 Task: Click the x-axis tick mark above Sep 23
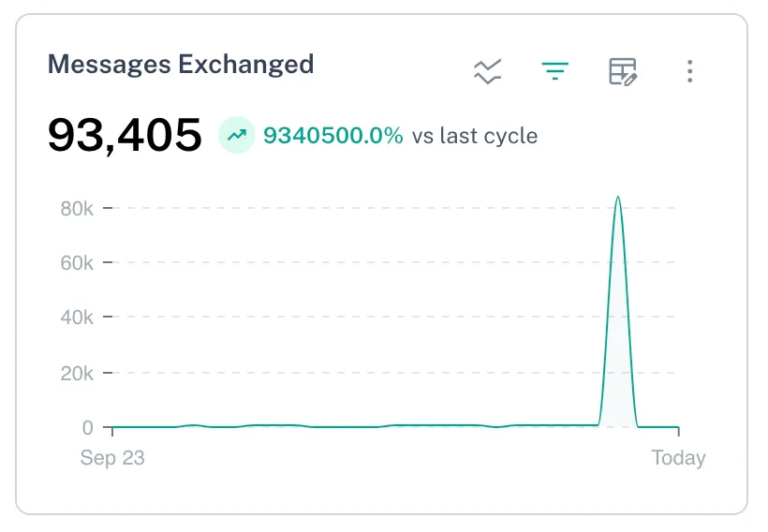point(112,432)
